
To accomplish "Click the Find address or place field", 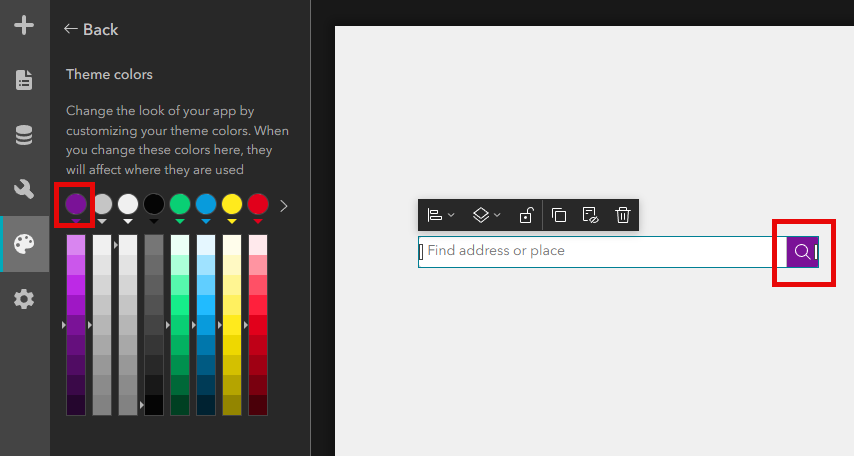I will (602, 252).
